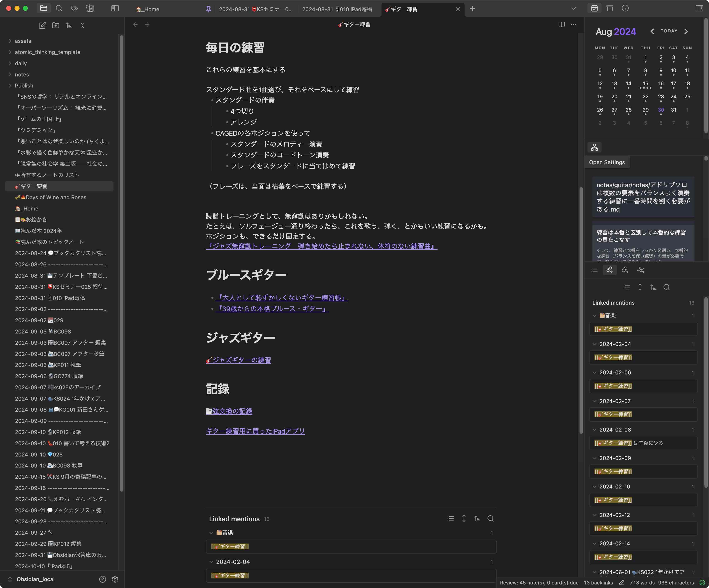Change file explorer sort order
The width and height of the screenshot is (709, 588).
point(69,25)
